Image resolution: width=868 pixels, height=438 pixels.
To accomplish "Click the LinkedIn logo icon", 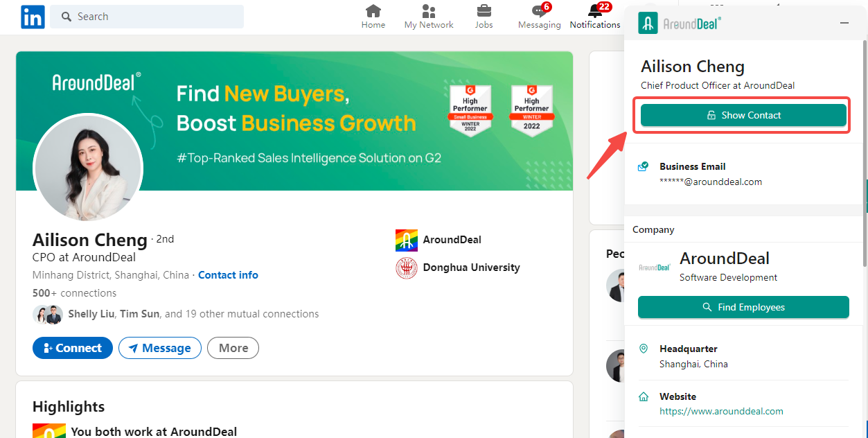I will tap(33, 17).
